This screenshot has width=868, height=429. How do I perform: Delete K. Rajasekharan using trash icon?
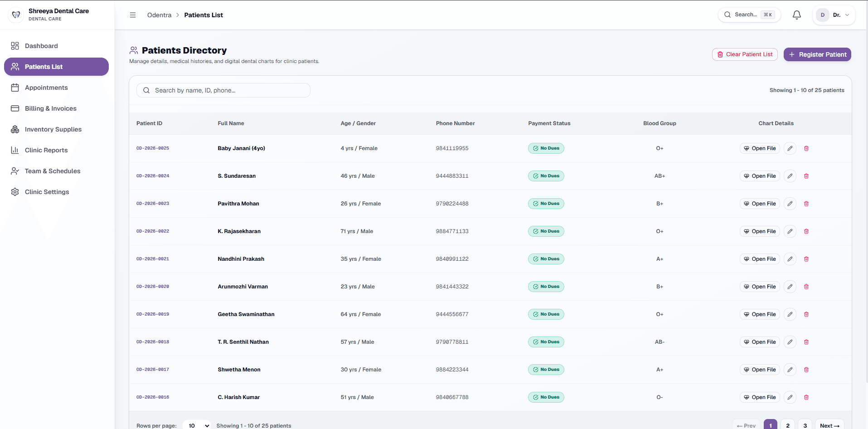point(806,231)
